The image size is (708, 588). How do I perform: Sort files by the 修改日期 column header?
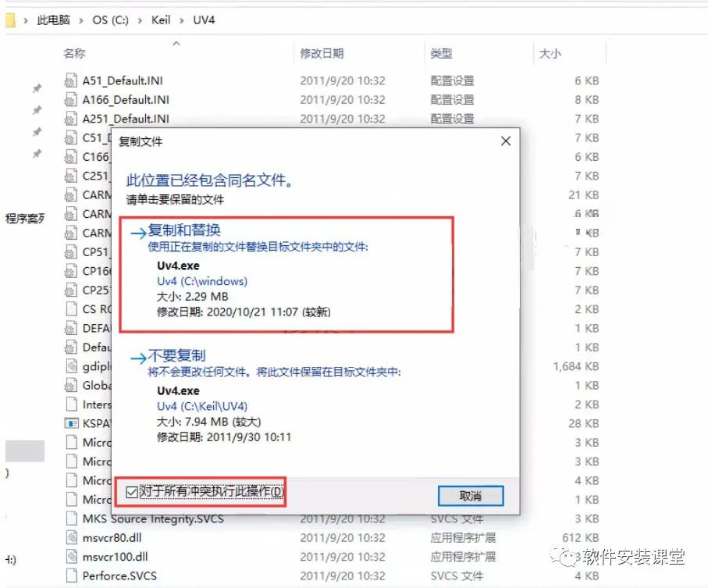click(x=322, y=54)
